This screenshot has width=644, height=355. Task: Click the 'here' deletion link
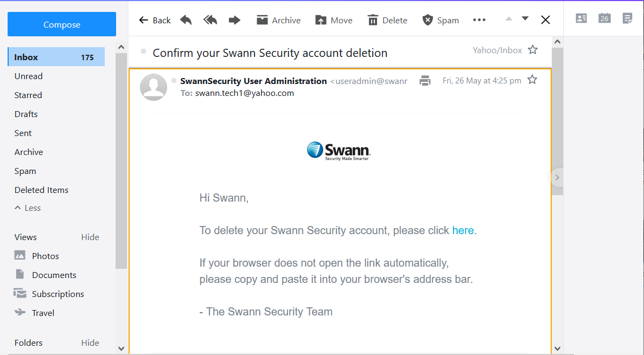pyautogui.click(x=463, y=231)
